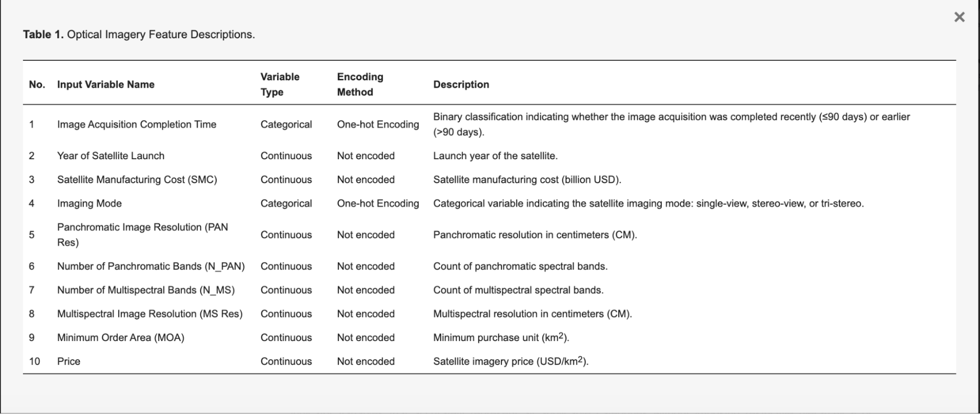Select the Input Variable Name column header
Image resolution: width=980 pixels, height=414 pixels.
[106, 84]
